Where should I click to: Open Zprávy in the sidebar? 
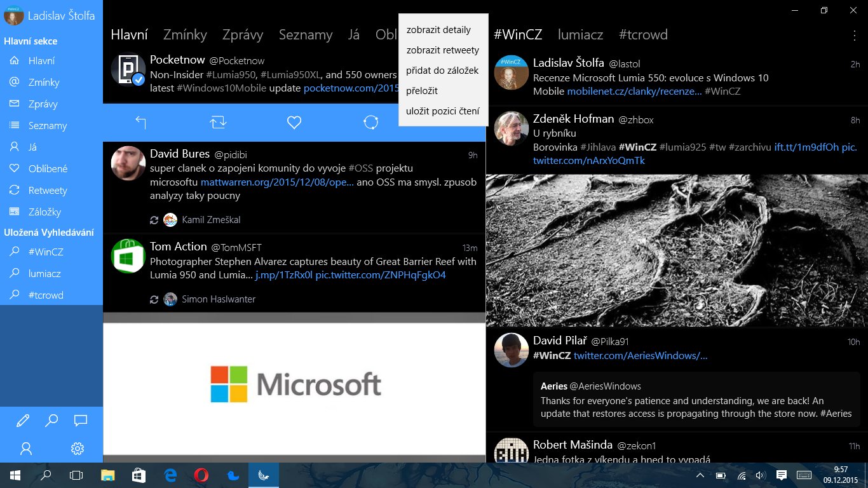pyautogui.click(x=51, y=104)
